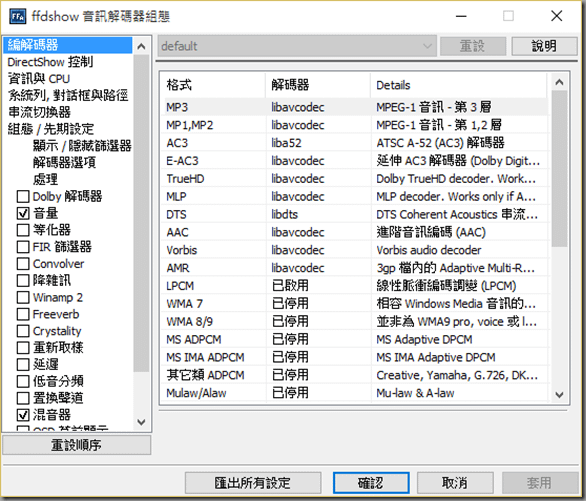Viewport: 586px width, 501px height.
Task: Click the left tree scrollbar up arrow
Action: 141,46
